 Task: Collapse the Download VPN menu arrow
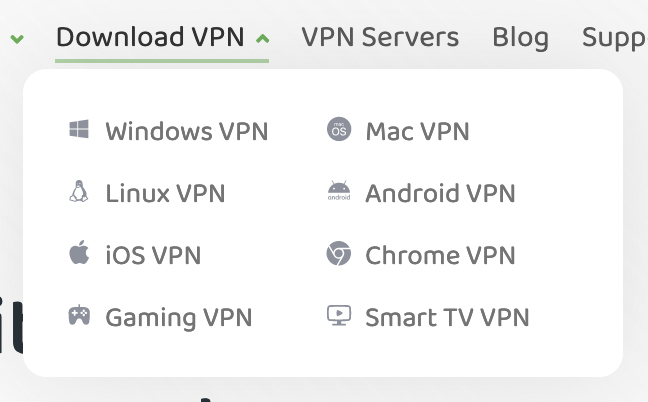[x=262, y=39]
